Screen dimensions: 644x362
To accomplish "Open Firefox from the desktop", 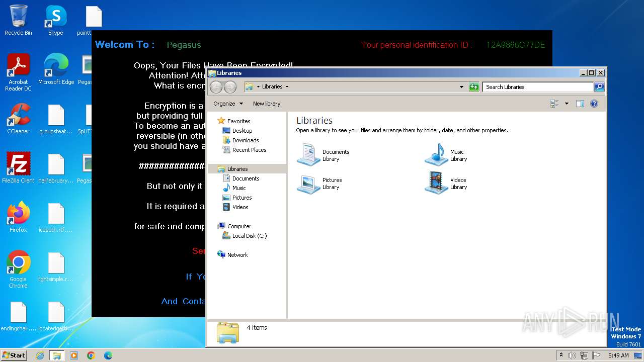I will point(18,217).
